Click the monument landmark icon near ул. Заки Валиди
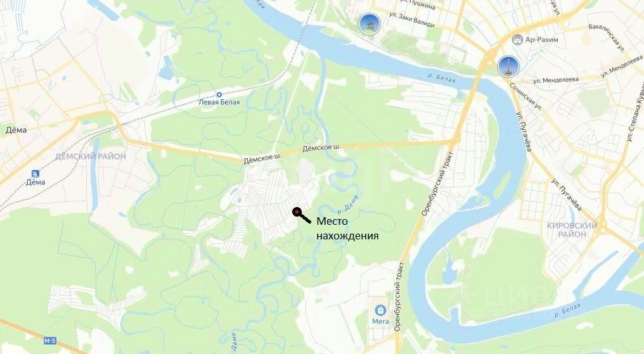The width and height of the screenshot is (644, 354). tap(370, 23)
